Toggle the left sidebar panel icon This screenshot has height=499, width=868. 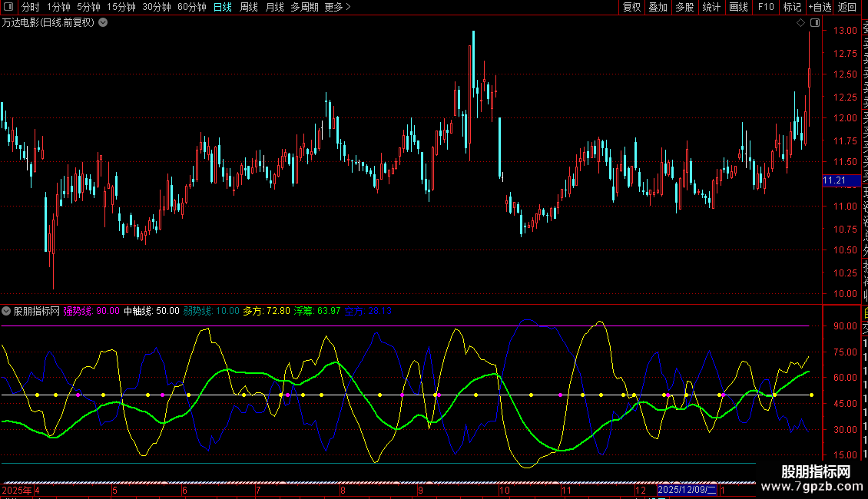tap(8, 7)
